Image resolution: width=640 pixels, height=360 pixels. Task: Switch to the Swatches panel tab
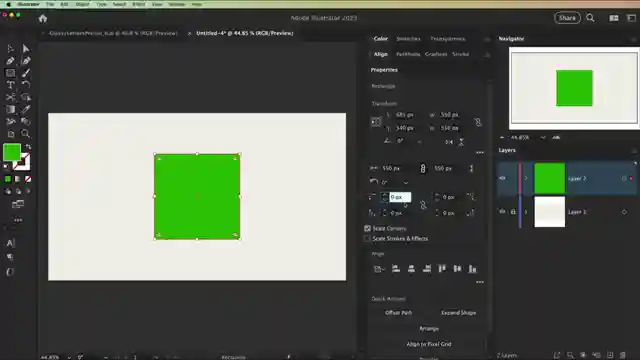coord(408,39)
